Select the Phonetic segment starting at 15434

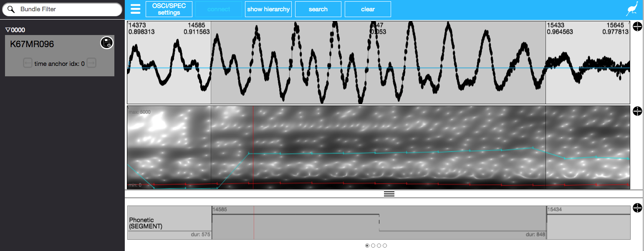click(588, 223)
